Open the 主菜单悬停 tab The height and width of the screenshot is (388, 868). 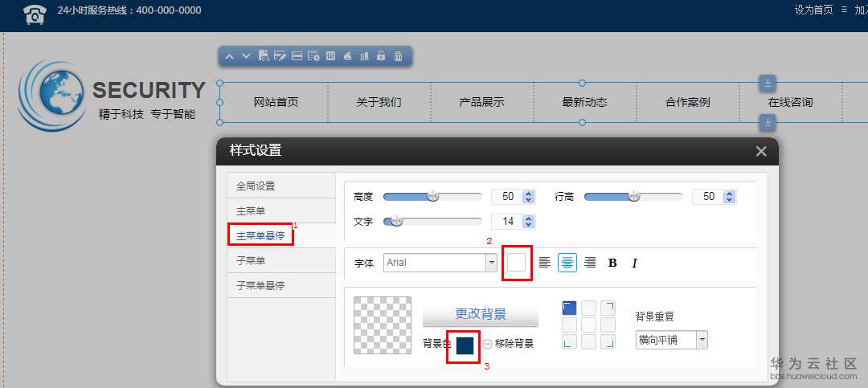(x=282, y=236)
